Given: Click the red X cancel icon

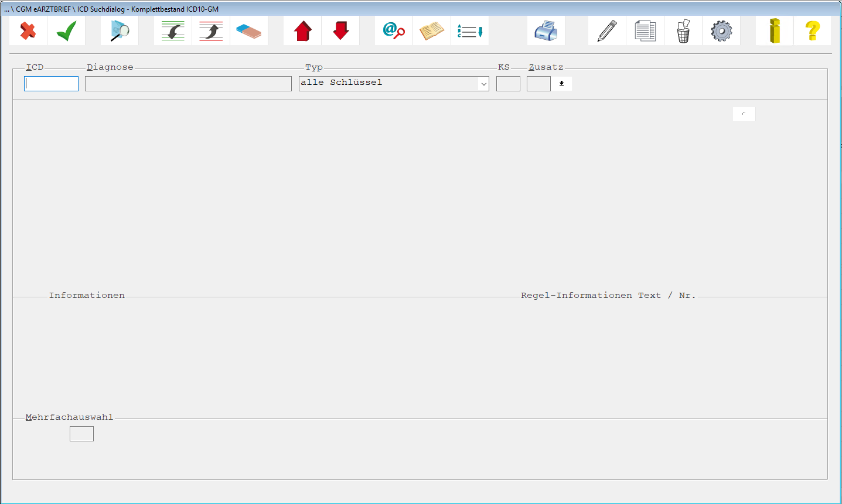Looking at the screenshot, I should [28, 30].
